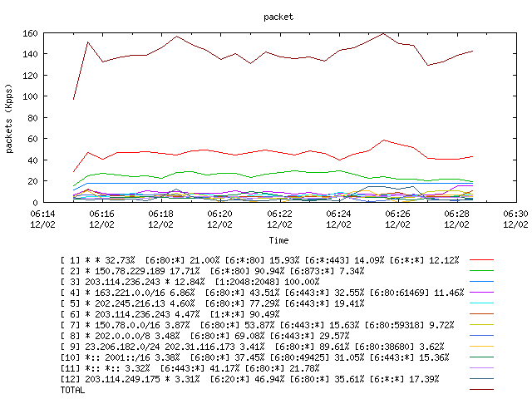Click the 'Time' x-axis label
Image resolution: width=532 pixels, height=399 pixels.
click(x=278, y=240)
